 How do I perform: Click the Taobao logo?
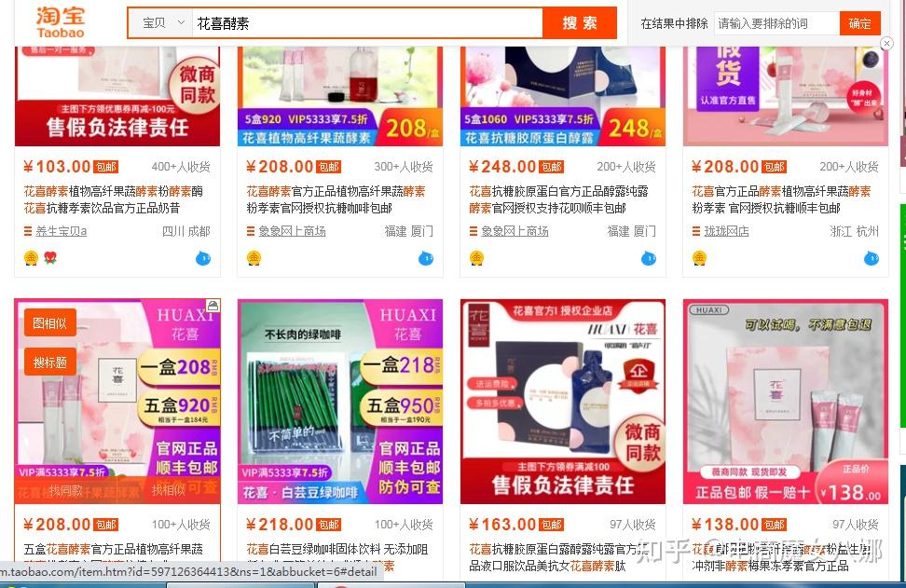[61, 22]
